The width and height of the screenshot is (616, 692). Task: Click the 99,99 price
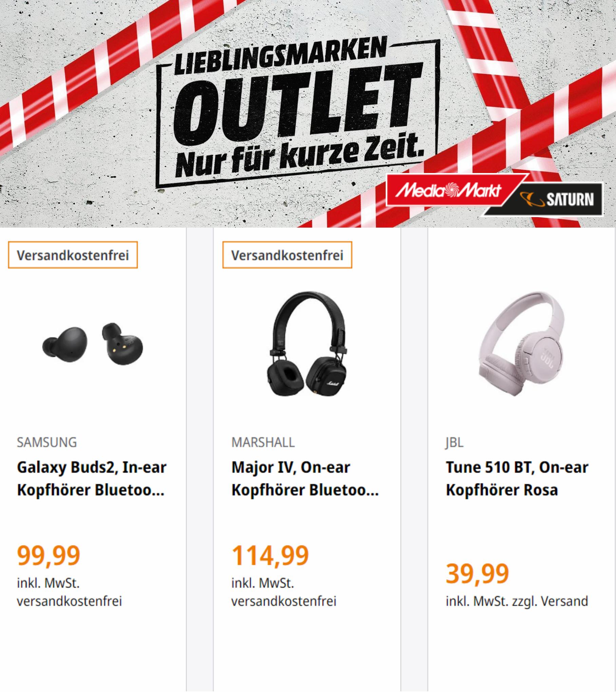49,556
